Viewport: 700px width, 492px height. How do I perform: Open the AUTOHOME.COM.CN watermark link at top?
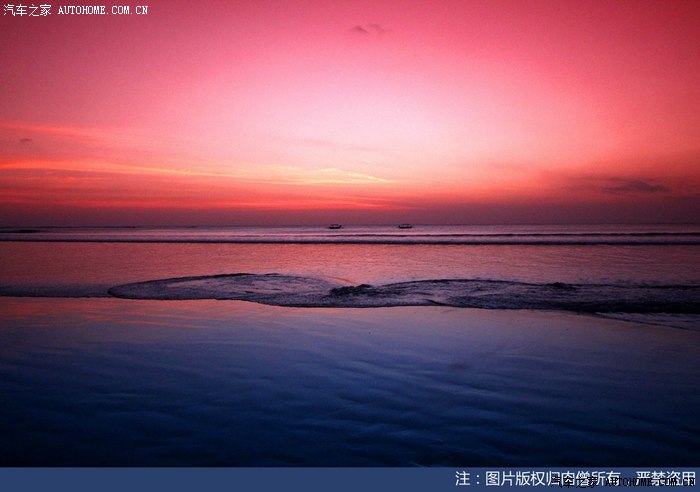click(103, 10)
